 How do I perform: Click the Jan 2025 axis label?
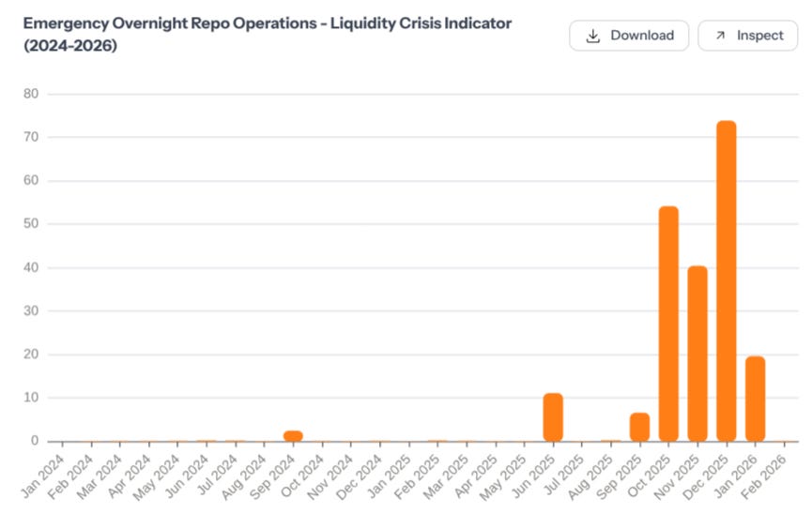[390, 476]
